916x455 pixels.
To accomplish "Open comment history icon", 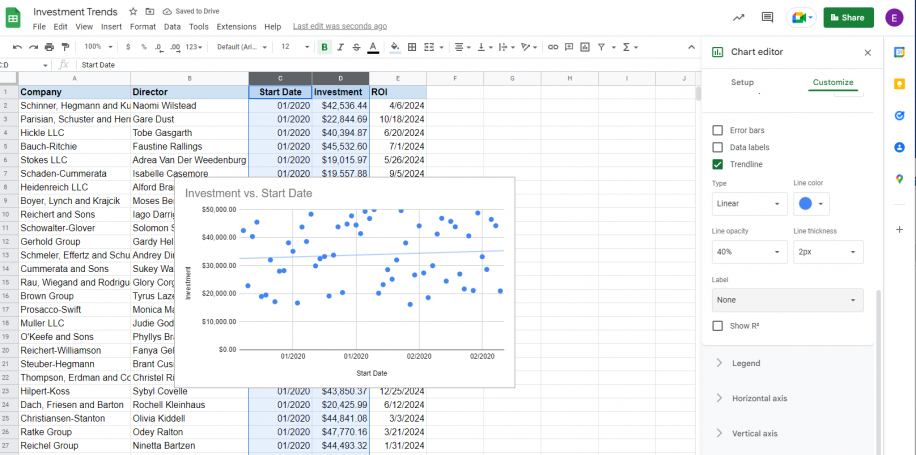I will [x=768, y=18].
